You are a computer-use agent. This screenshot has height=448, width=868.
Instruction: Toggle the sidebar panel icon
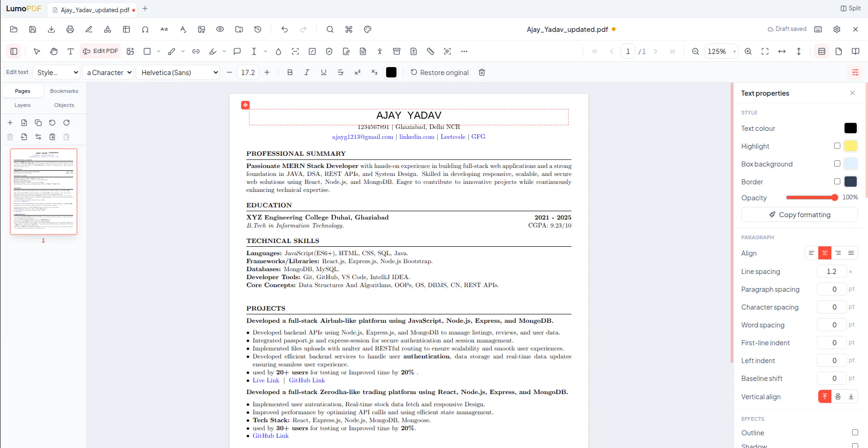pyautogui.click(x=14, y=52)
